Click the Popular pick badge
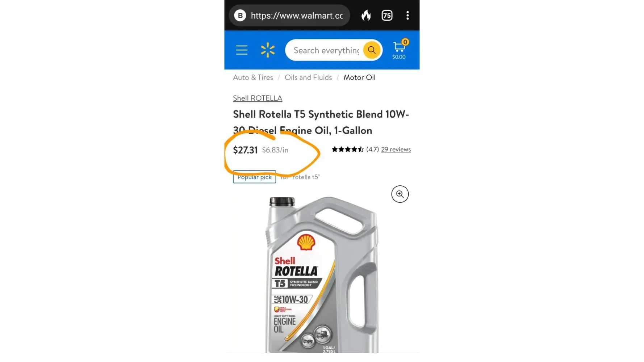This screenshot has width=644, height=362. click(254, 177)
